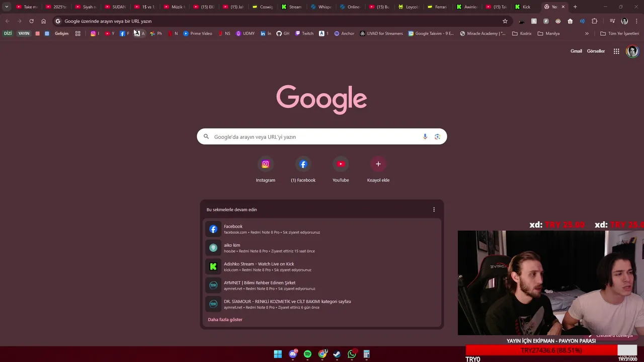Open Discord from the taskbar
Viewport: 644px width, 362px height.
pyautogui.click(x=293, y=354)
